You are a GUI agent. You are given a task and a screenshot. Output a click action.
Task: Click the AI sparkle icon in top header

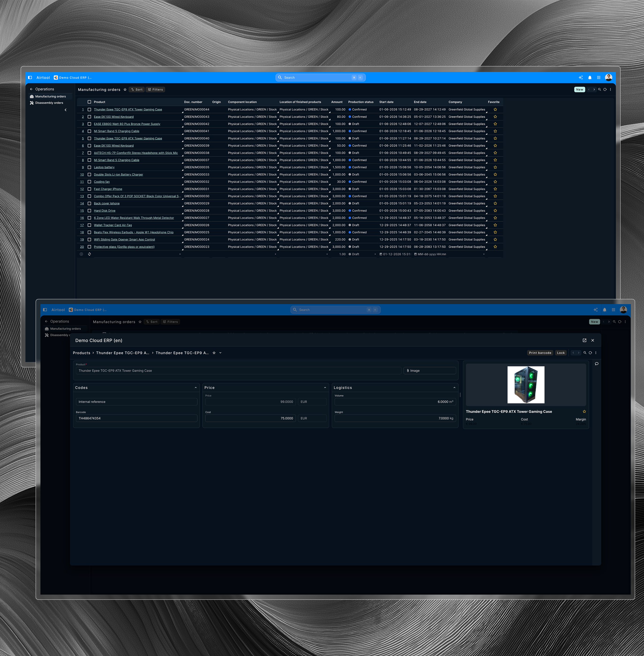coord(581,78)
